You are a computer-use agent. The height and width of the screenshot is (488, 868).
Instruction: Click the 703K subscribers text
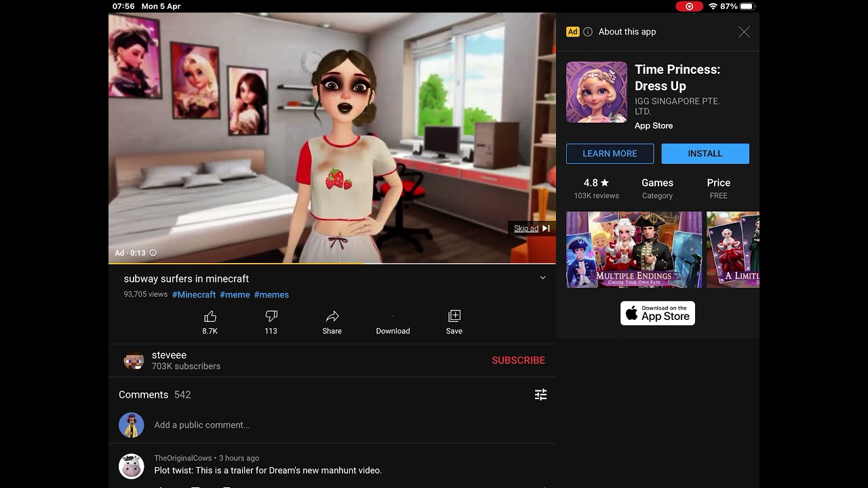186,367
